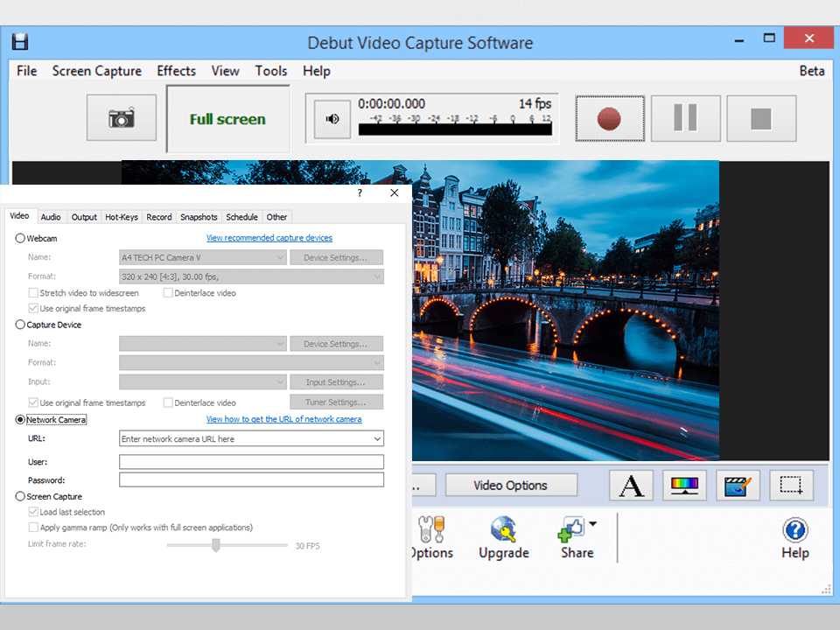Open the text caption tool (A icon)
Image resolution: width=840 pixels, height=630 pixels.
(631, 486)
